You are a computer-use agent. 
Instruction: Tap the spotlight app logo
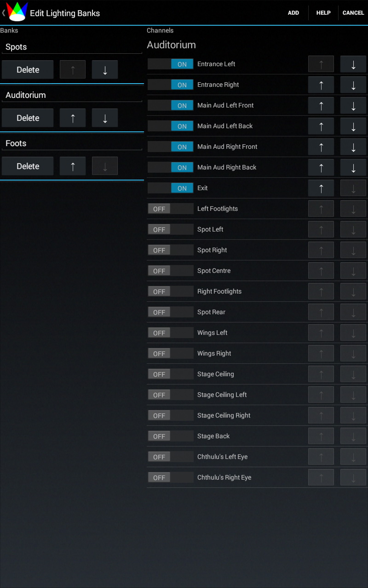[17, 11]
